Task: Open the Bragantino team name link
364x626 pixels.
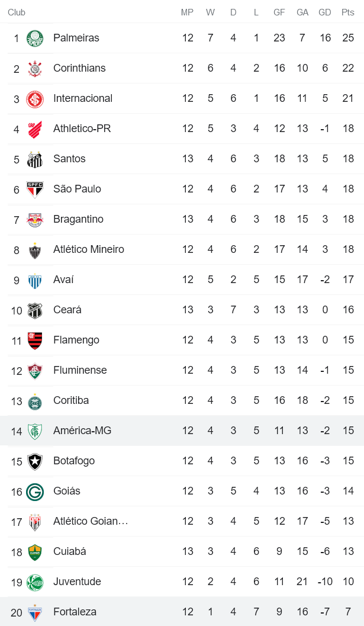Action: coord(78,219)
